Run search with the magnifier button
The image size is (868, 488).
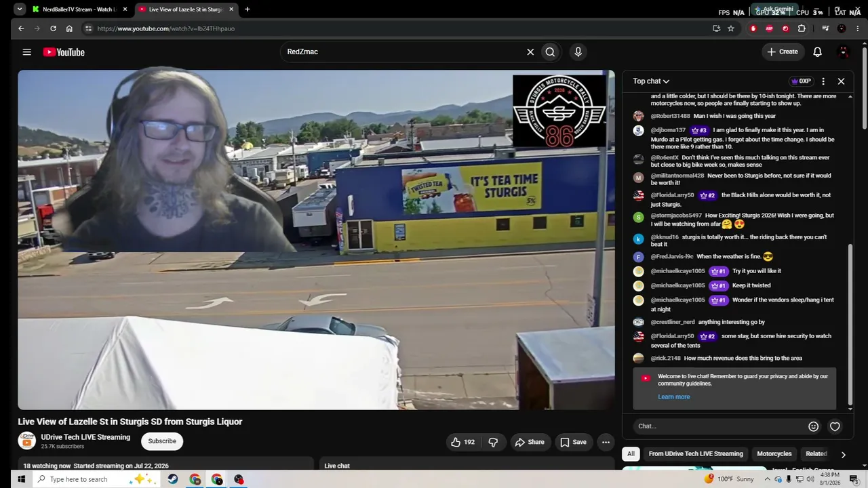click(x=550, y=52)
